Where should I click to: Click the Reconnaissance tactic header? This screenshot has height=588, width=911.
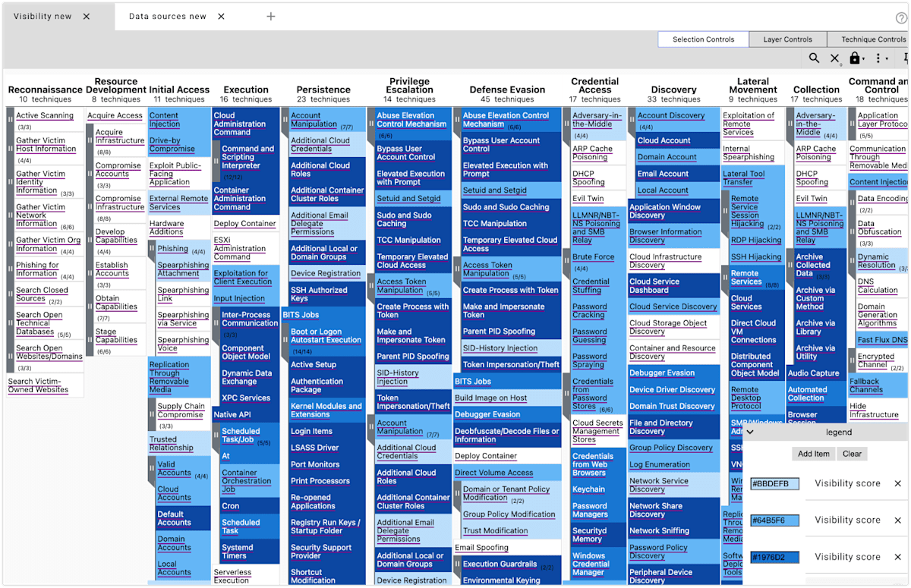pos(45,90)
